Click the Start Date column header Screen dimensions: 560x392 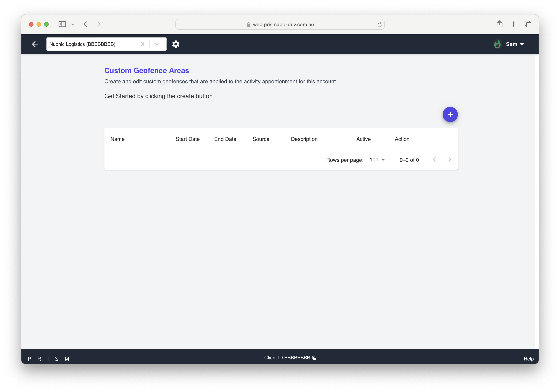click(188, 139)
